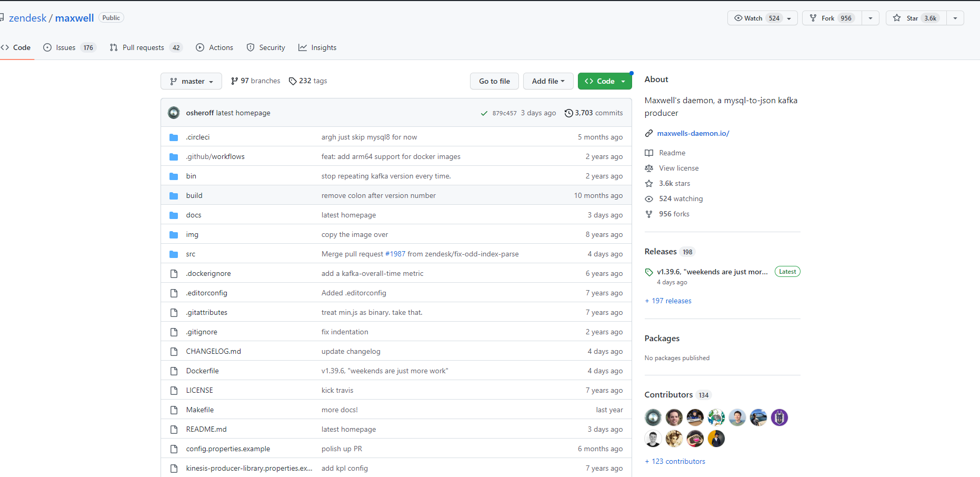The height and width of the screenshot is (477, 980).
Task: Expand the master branch dropdown
Action: (x=191, y=81)
